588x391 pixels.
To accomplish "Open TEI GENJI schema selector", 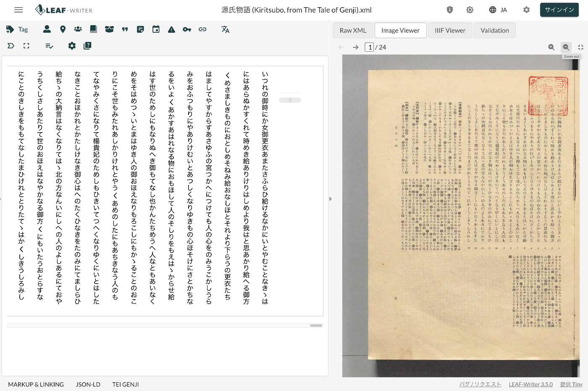I will pos(126,384).
